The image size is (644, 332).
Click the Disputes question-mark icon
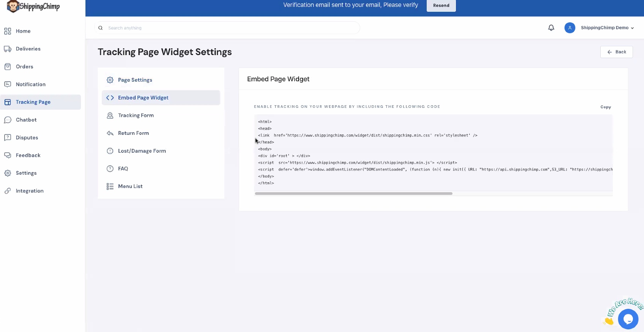coord(8,138)
